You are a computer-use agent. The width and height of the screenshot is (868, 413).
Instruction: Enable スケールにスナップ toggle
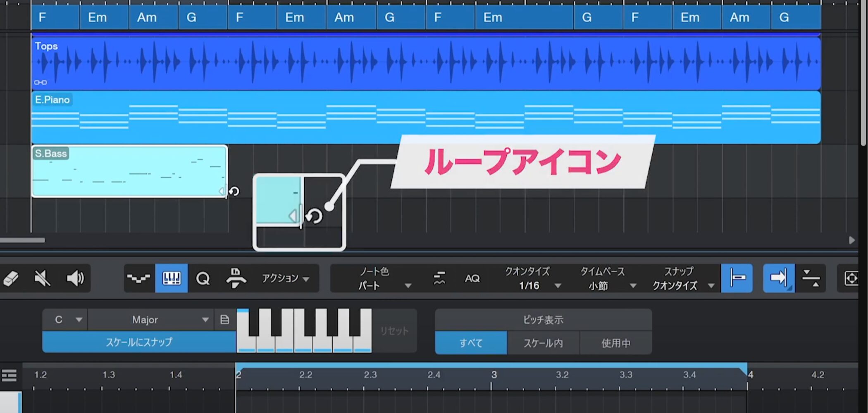click(x=139, y=342)
